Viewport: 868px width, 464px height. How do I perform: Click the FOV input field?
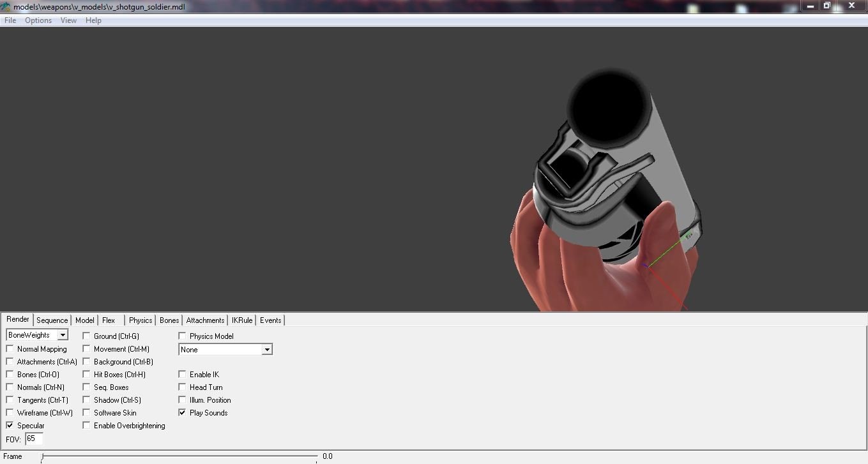34,439
